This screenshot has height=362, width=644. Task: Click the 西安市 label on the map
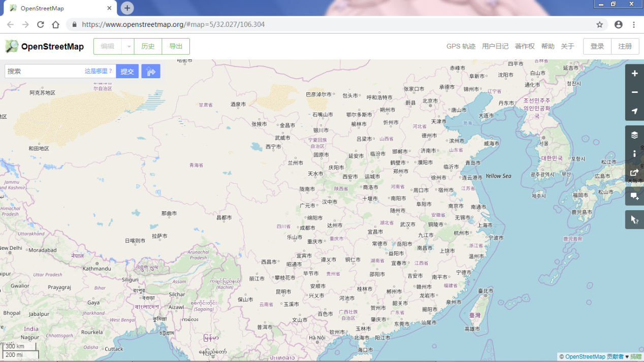click(350, 177)
